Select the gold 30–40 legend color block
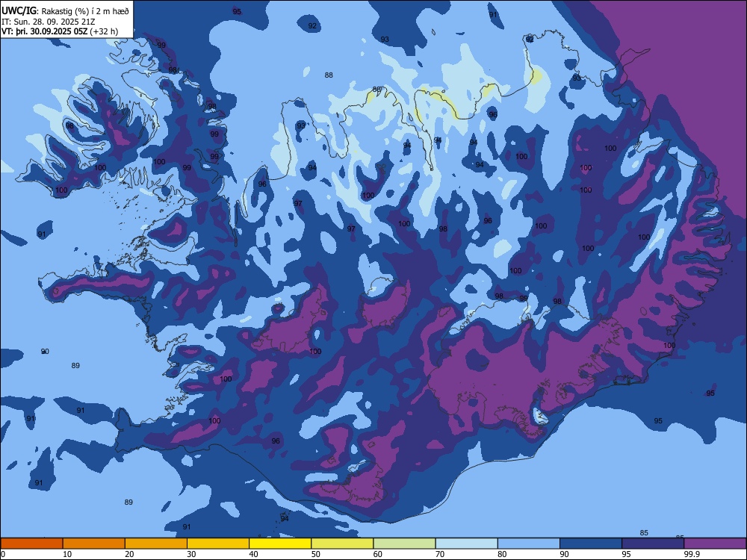747x560 pixels. pos(218,544)
